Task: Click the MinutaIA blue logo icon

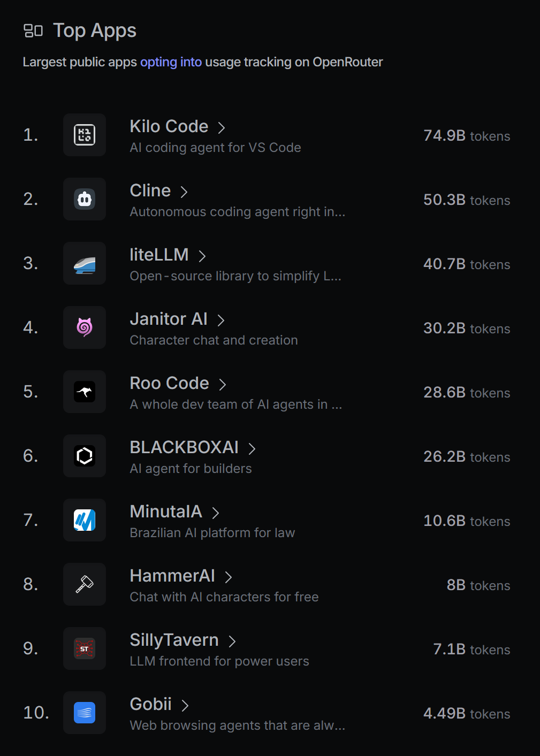Action: tap(85, 520)
